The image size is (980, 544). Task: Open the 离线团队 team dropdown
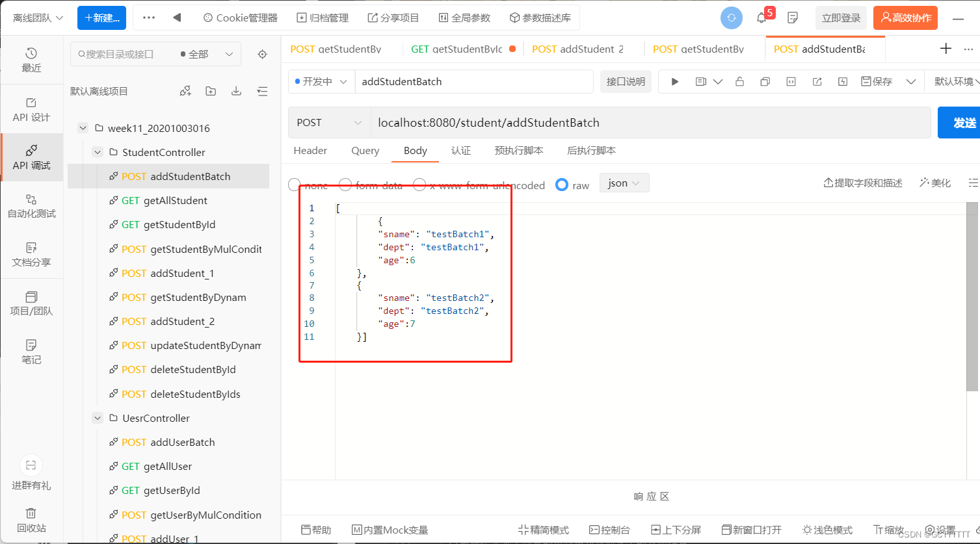point(38,18)
